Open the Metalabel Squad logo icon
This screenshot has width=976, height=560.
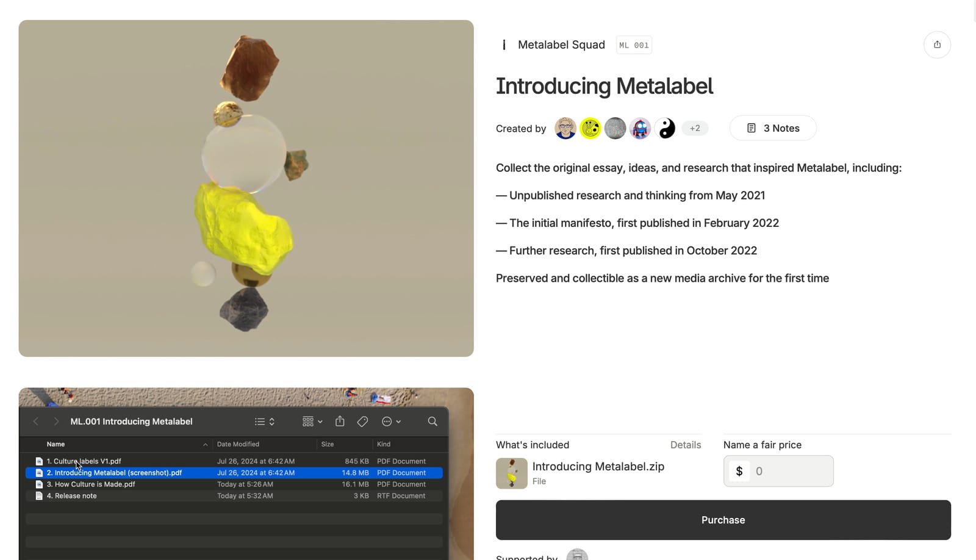[504, 45]
